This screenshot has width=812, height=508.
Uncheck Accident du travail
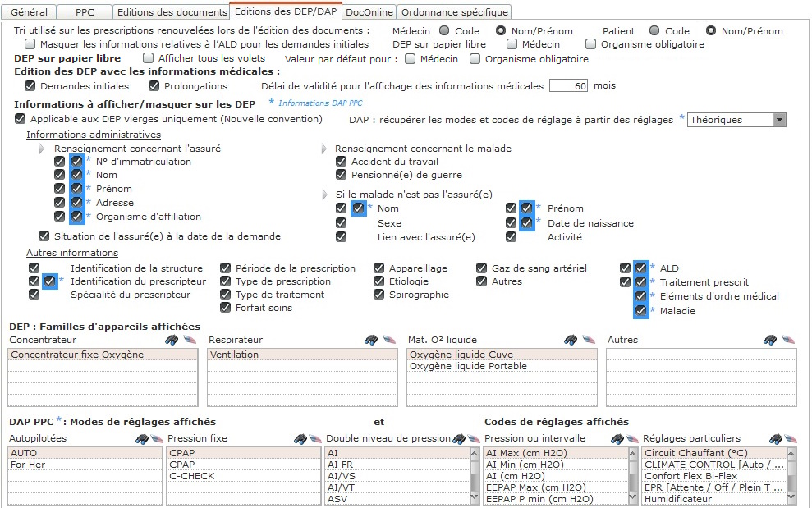(341, 161)
